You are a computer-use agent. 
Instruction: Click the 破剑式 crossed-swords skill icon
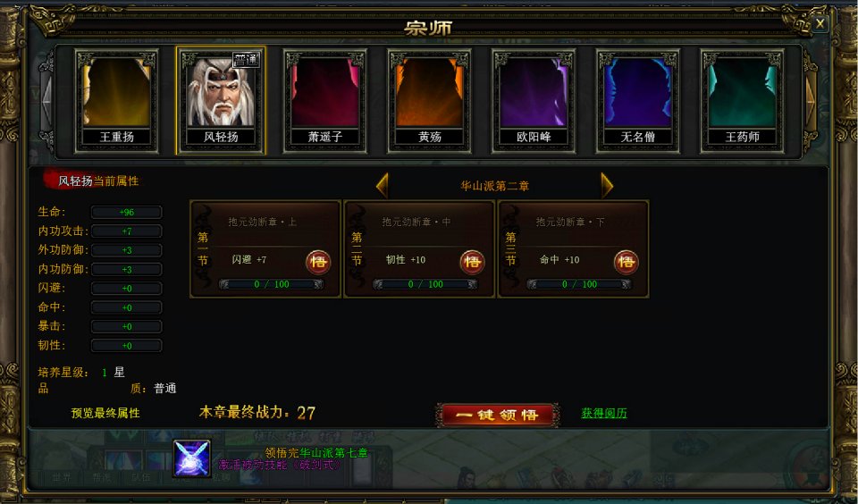(x=191, y=458)
